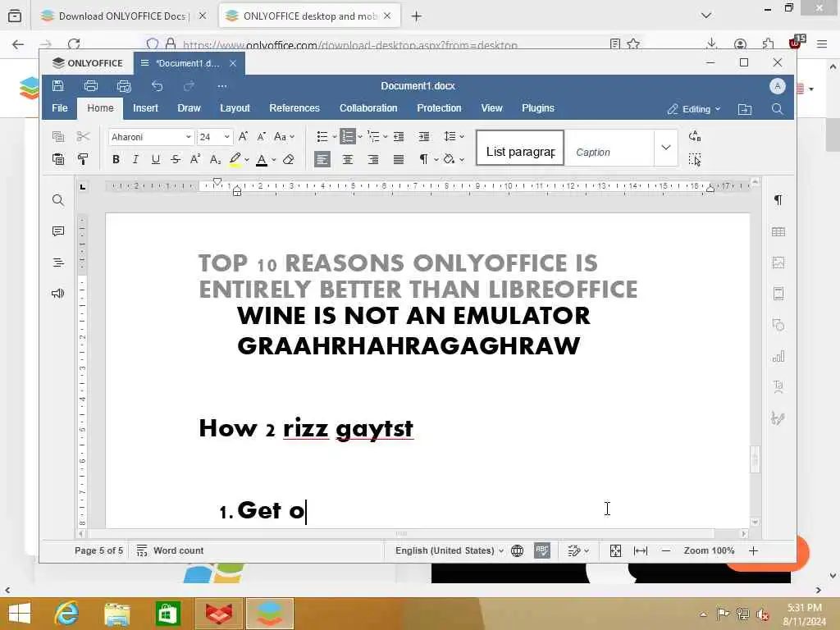Open the Find sidebar magnifier icon
This screenshot has height=630, width=840.
(58, 200)
